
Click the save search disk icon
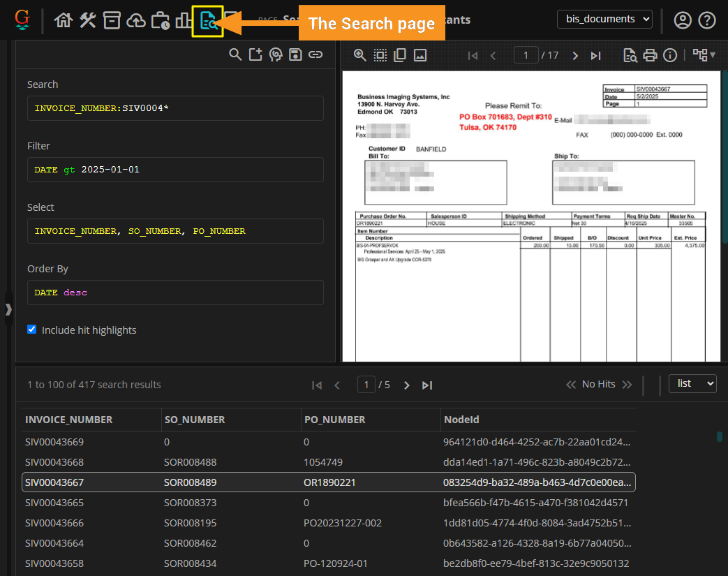(x=295, y=55)
